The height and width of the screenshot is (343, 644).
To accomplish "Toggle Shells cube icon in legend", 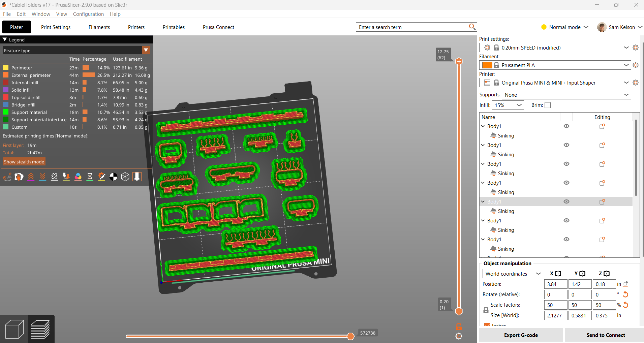I will [125, 177].
